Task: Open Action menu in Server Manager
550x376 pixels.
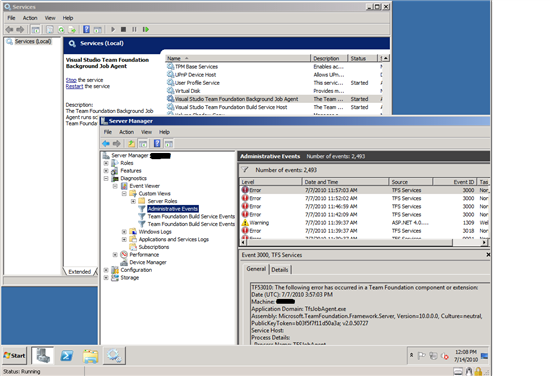Action: point(126,132)
